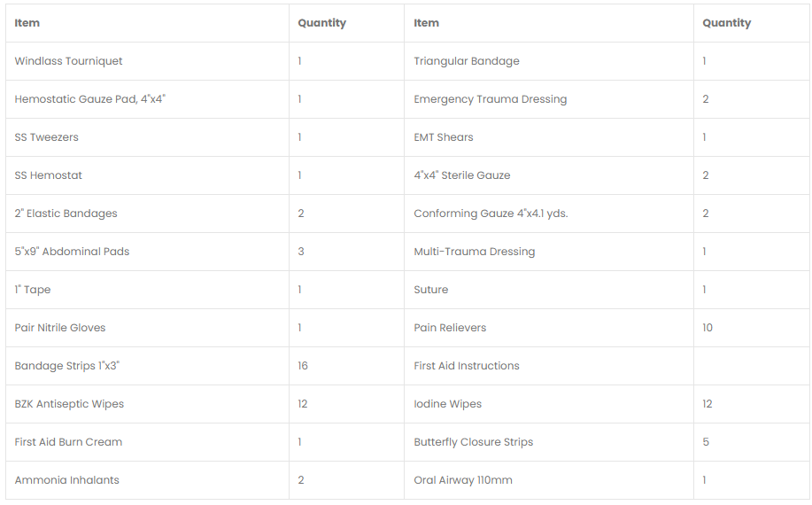The image size is (812, 505).
Task: Select the SS Hemostat cell
Action: (147, 175)
